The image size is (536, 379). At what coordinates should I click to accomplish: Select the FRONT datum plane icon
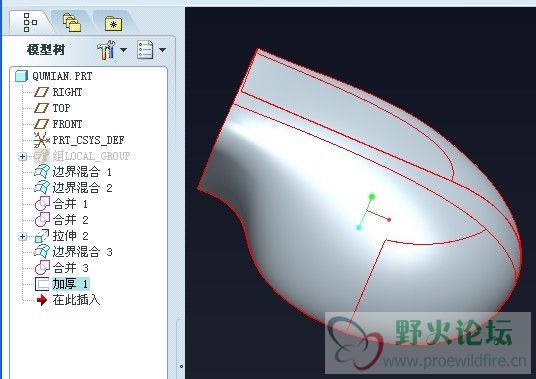tap(42, 124)
